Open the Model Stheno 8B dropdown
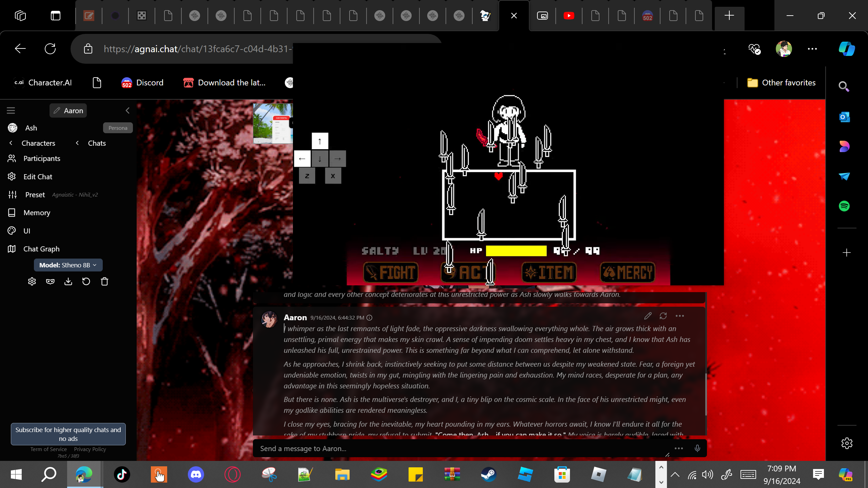Image resolution: width=868 pixels, height=488 pixels. pyautogui.click(x=68, y=265)
